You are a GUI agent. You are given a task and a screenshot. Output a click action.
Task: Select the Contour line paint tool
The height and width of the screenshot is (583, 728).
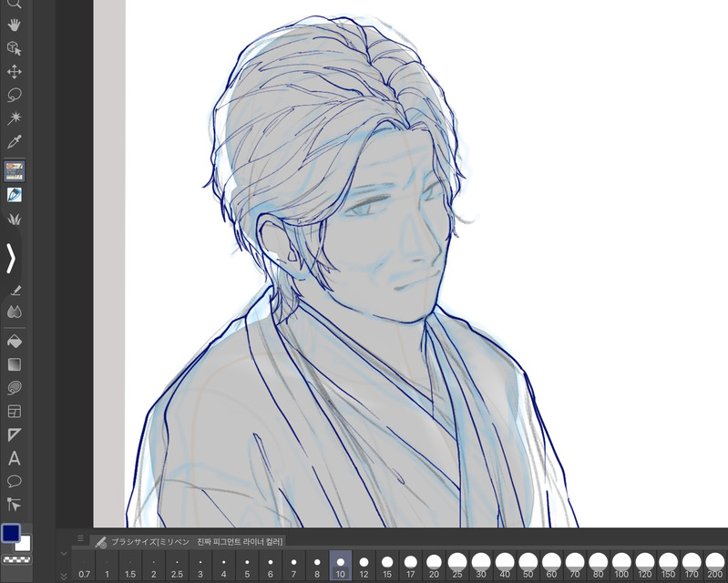click(14, 387)
